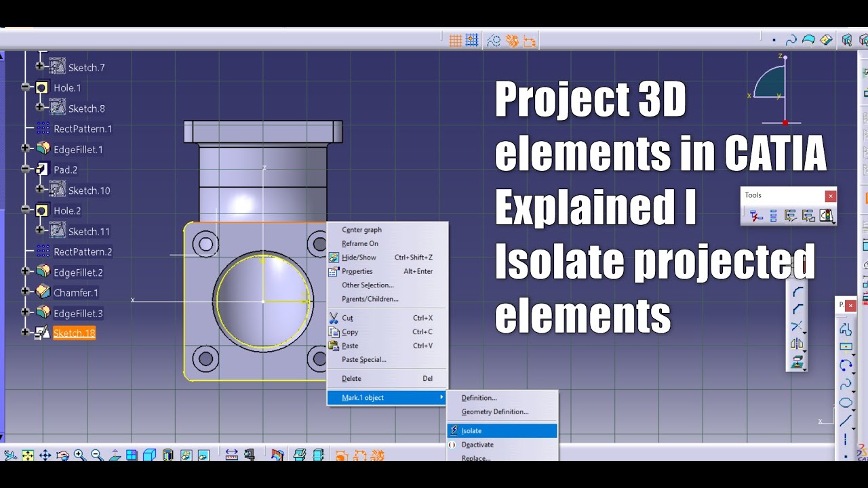Click the Isometric View cube icon
The image size is (868, 488).
[x=149, y=455]
